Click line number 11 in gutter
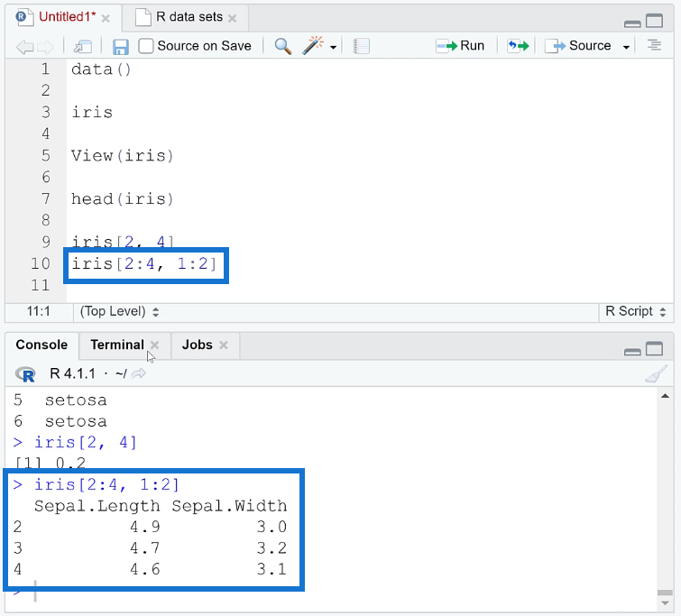 pyautogui.click(x=40, y=285)
